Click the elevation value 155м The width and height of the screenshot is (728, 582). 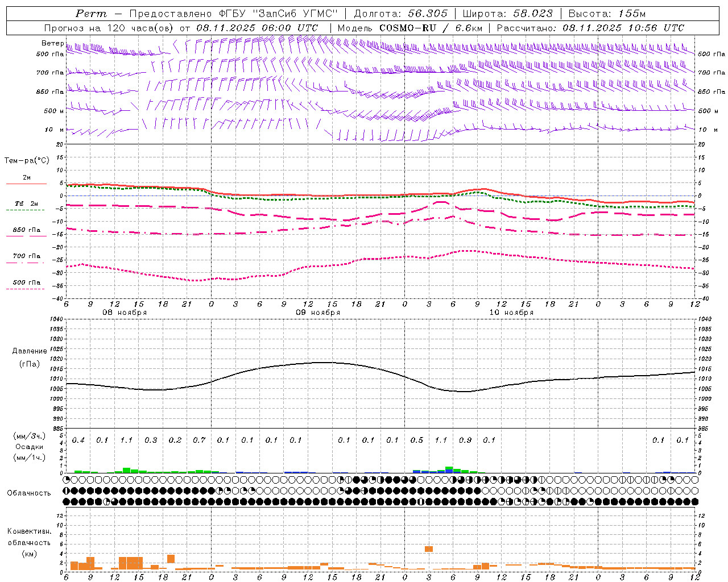pyautogui.click(x=631, y=14)
